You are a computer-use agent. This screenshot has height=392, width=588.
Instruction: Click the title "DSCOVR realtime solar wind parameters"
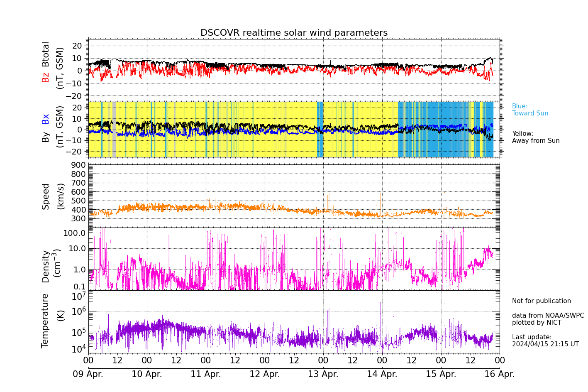click(x=294, y=33)
